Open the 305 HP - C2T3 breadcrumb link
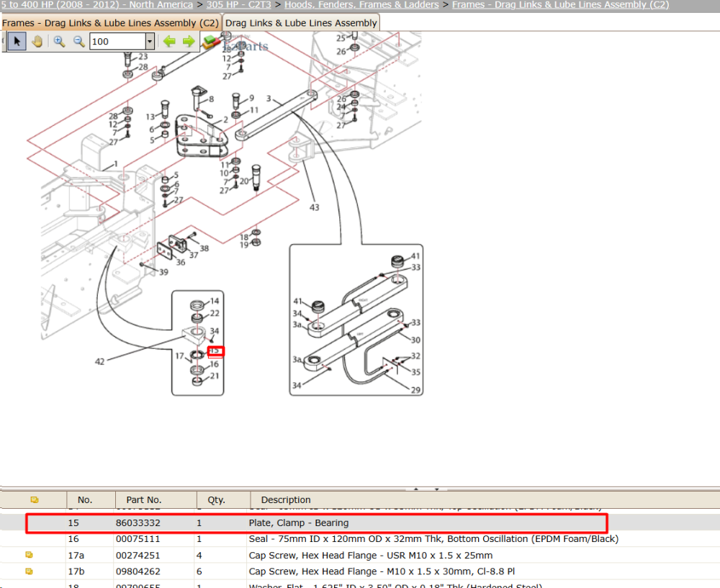 [x=238, y=4]
